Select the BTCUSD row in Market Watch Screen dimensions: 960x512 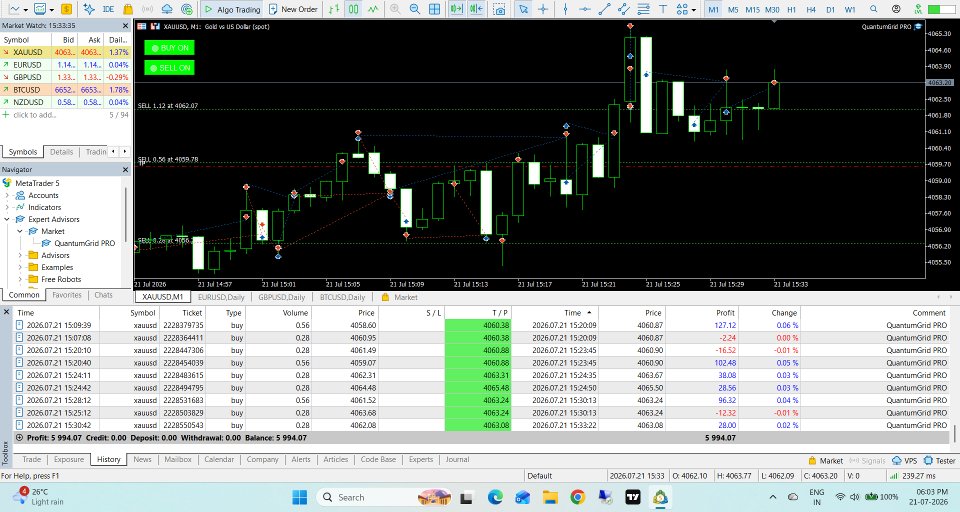click(x=66, y=89)
